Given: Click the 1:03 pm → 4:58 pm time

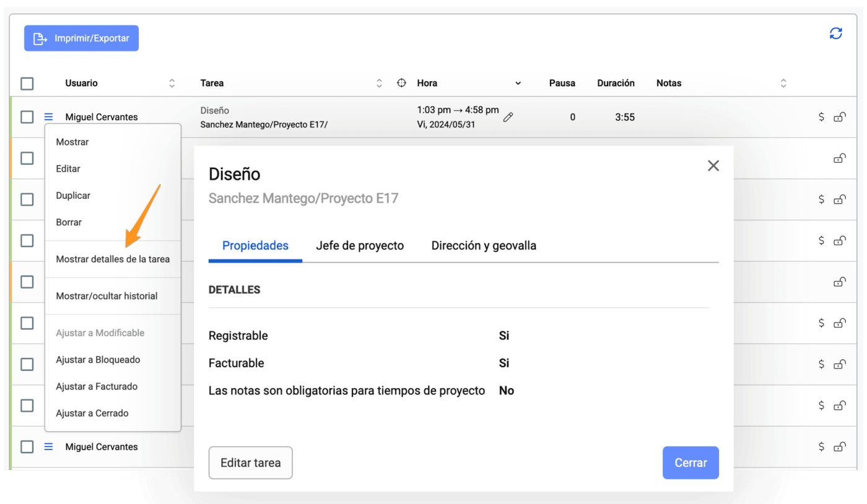Looking at the screenshot, I should pyautogui.click(x=458, y=110).
